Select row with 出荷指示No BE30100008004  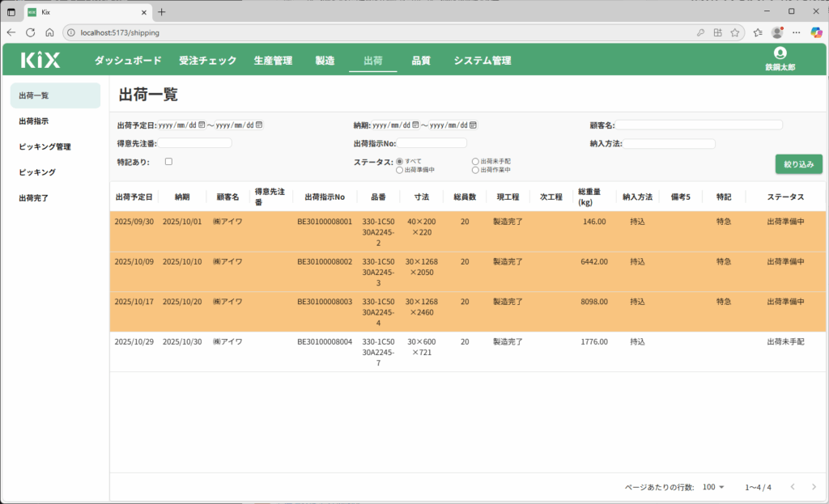325,341
